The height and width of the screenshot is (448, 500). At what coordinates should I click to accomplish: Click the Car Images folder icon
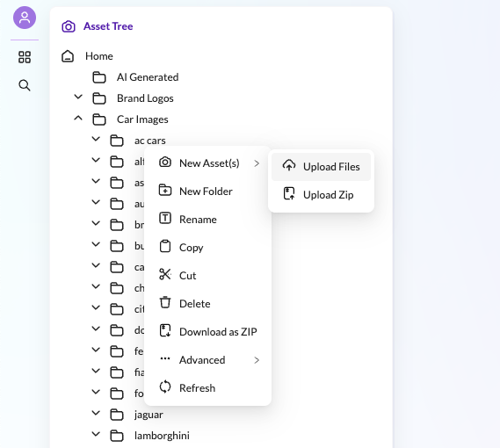[x=99, y=119]
